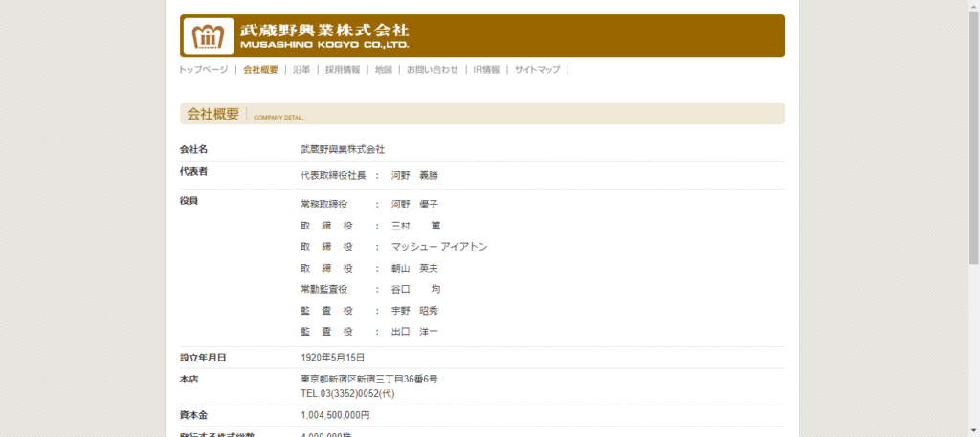Click the 常務取締役 title text
This screenshot has width=980, height=437.
coord(323,205)
